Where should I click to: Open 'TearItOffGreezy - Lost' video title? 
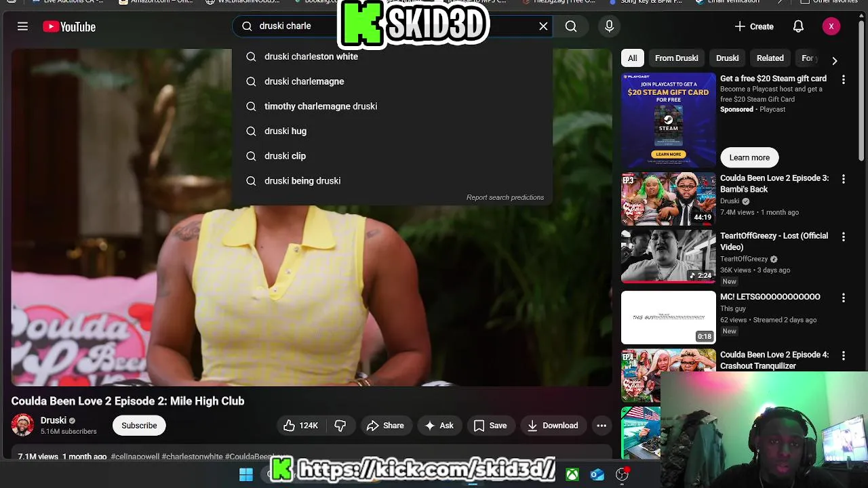pos(774,241)
